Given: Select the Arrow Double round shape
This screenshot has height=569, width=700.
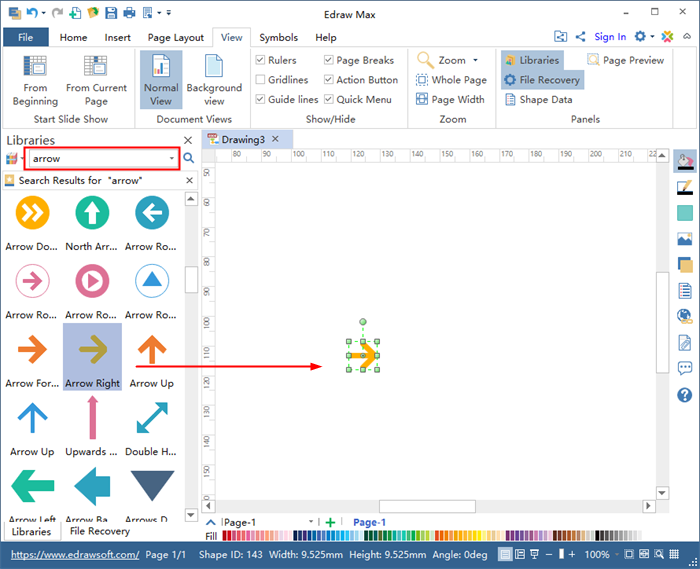Looking at the screenshot, I should click(x=32, y=223).
